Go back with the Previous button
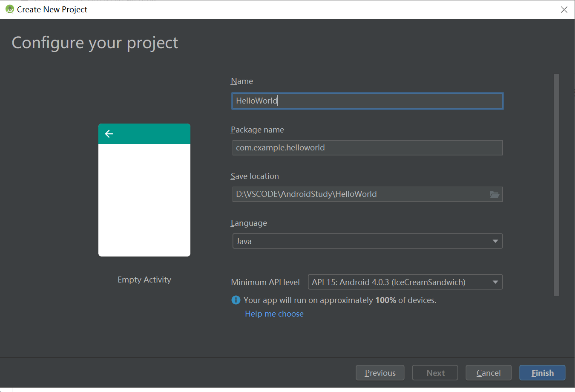Image resolution: width=575 pixels, height=392 pixels. (380, 373)
